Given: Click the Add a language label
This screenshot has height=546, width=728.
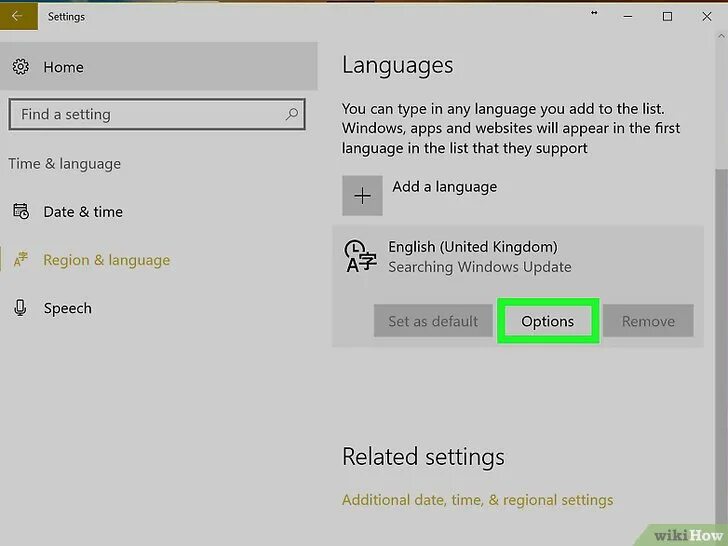Looking at the screenshot, I should [x=444, y=187].
